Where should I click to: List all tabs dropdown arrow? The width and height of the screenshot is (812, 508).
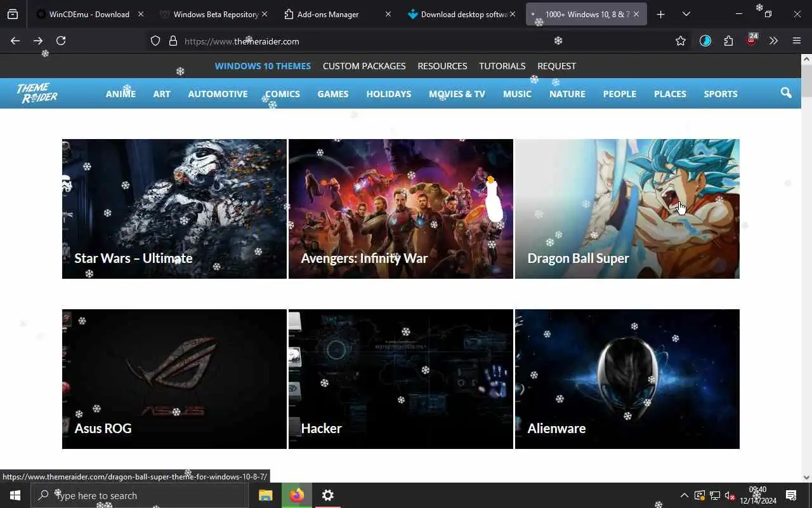pos(686,14)
